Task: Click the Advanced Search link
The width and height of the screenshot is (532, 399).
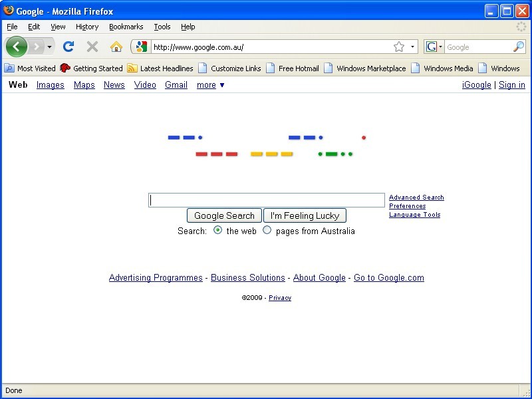Action: [x=416, y=198]
